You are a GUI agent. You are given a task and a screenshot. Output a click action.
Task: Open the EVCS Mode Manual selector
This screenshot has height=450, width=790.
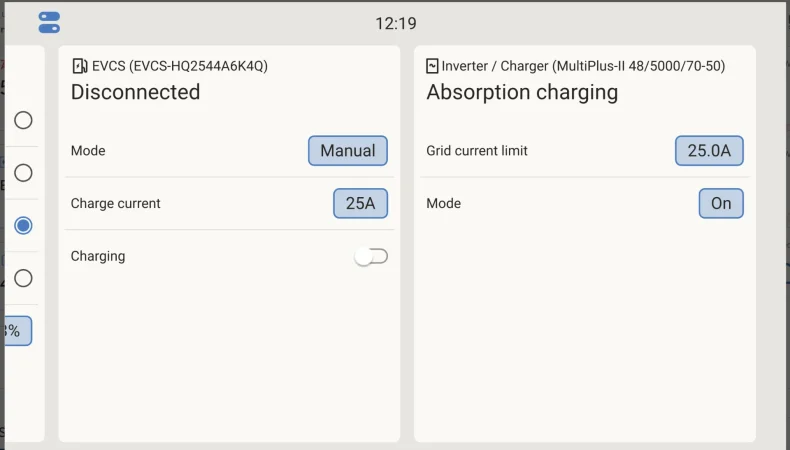tap(348, 151)
